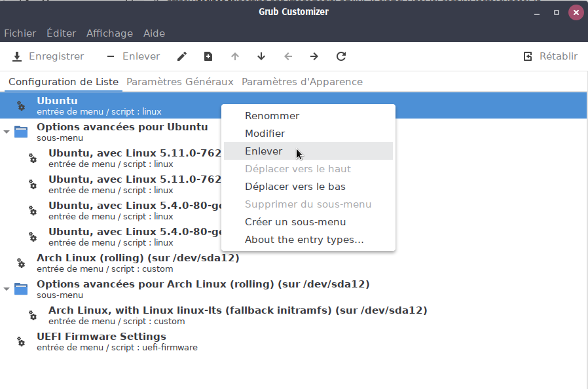588x389 pixels.
Task: Open the Affichage menu
Action: 109,33
